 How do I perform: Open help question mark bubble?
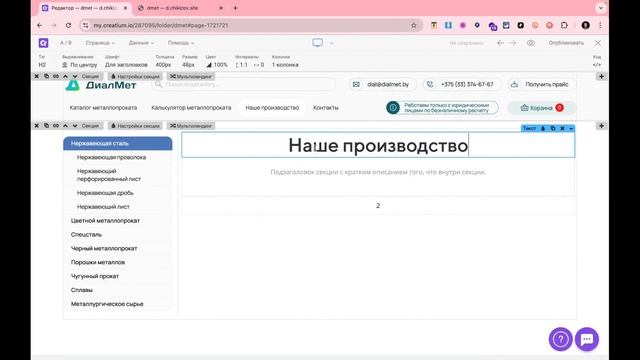[560, 339]
